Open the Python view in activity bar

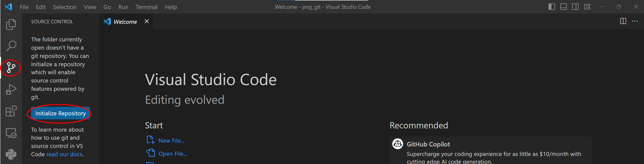click(x=11, y=154)
